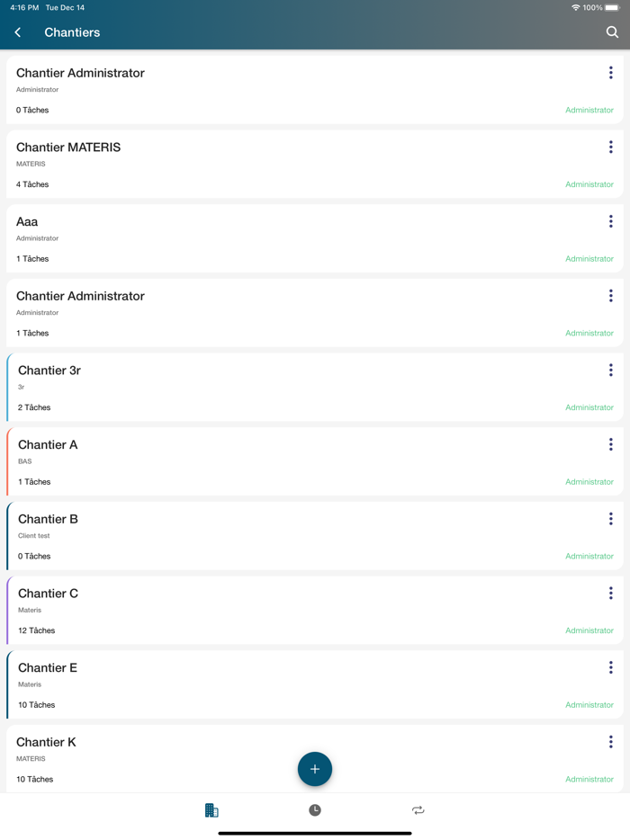Screen dimensions: 630x840
Task: Show more options for Chantier B
Action: tap(610, 519)
